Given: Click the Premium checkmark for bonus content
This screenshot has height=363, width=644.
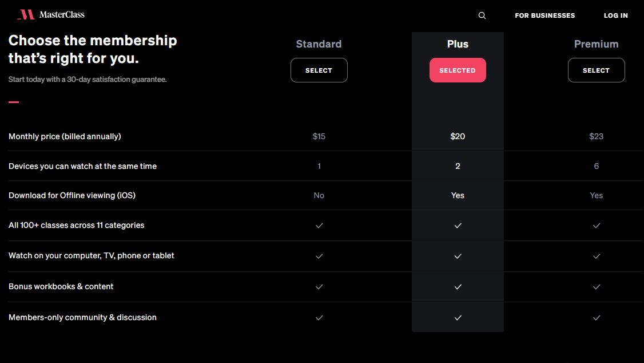Looking at the screenshot, I should tap(596, 287).
